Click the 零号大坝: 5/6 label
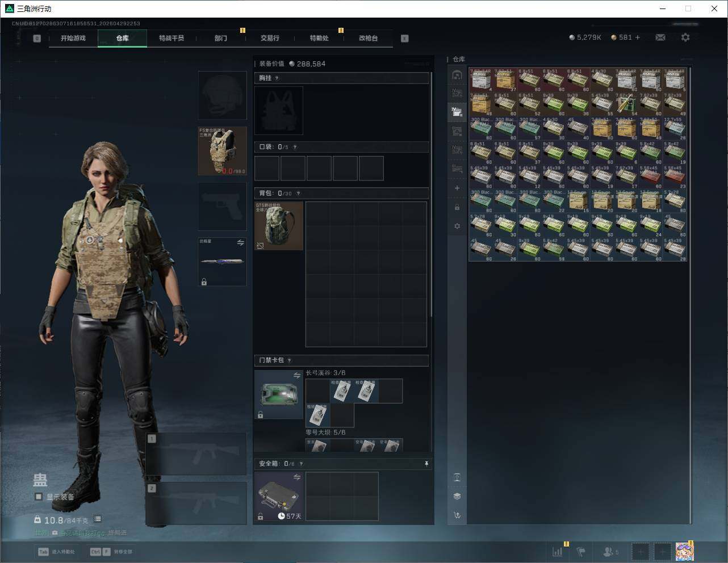Viewport: 728px width, 563px height. [x=325, y=432]
